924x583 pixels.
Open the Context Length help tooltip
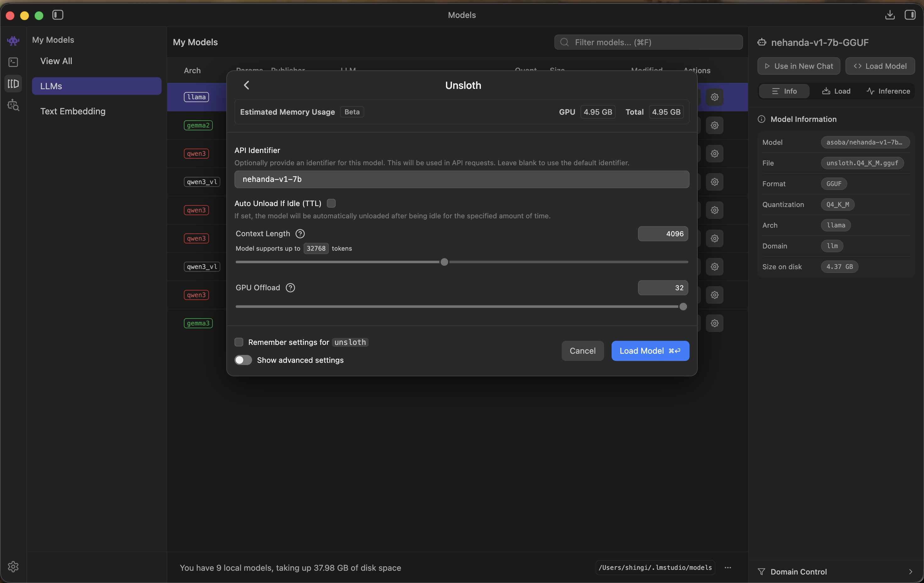point(300,234)
